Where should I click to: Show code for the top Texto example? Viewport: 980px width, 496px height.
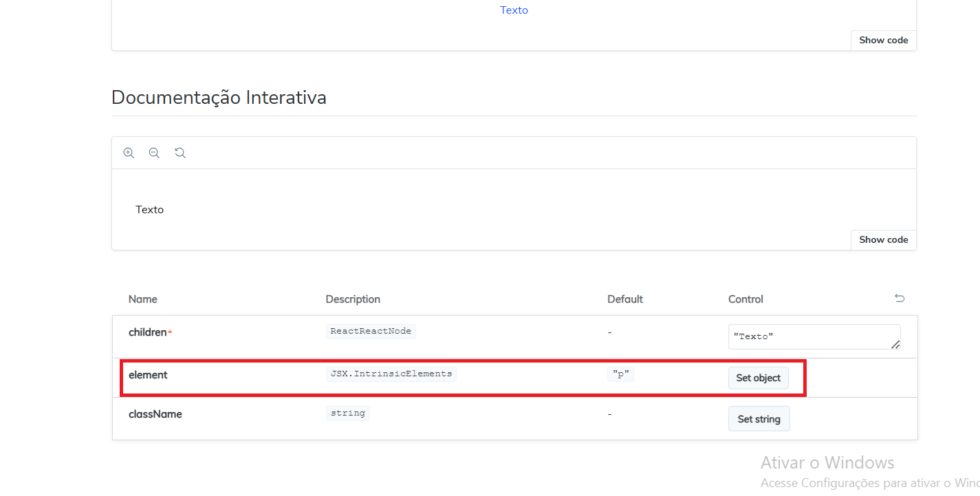(x=883, y=40)
